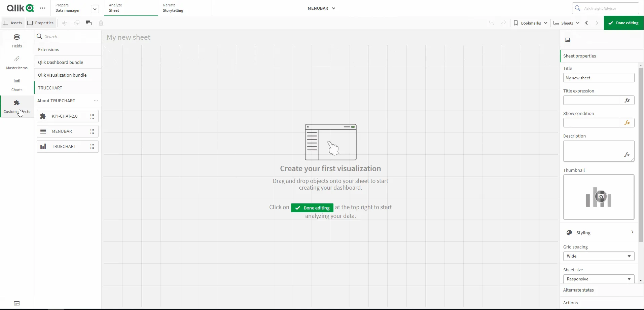Open the MENUBAR menu at top center
644x310 pixels.
(321, 8)
